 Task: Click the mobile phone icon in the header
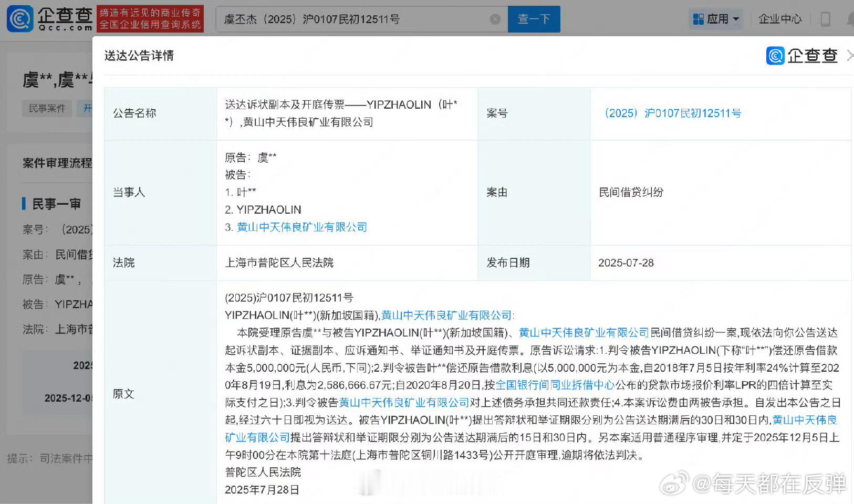tap(825, 19)
